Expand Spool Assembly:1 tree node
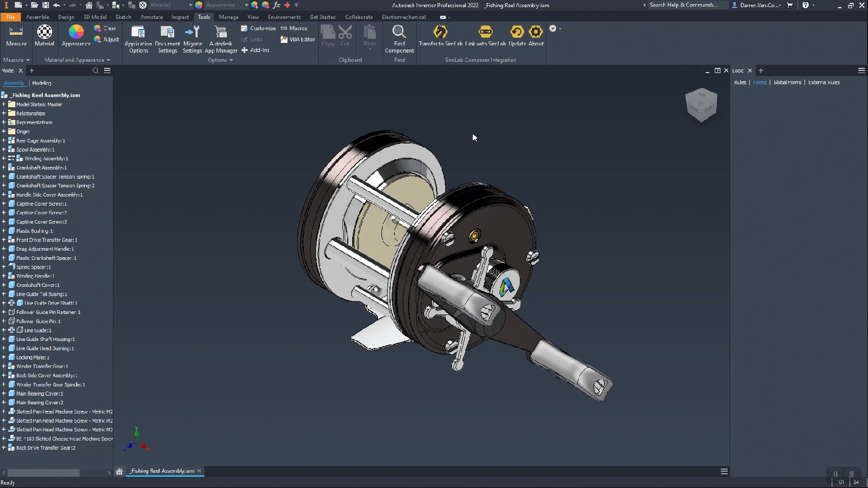868x488 pixels. pyautogui.click(x=4, y=150)
